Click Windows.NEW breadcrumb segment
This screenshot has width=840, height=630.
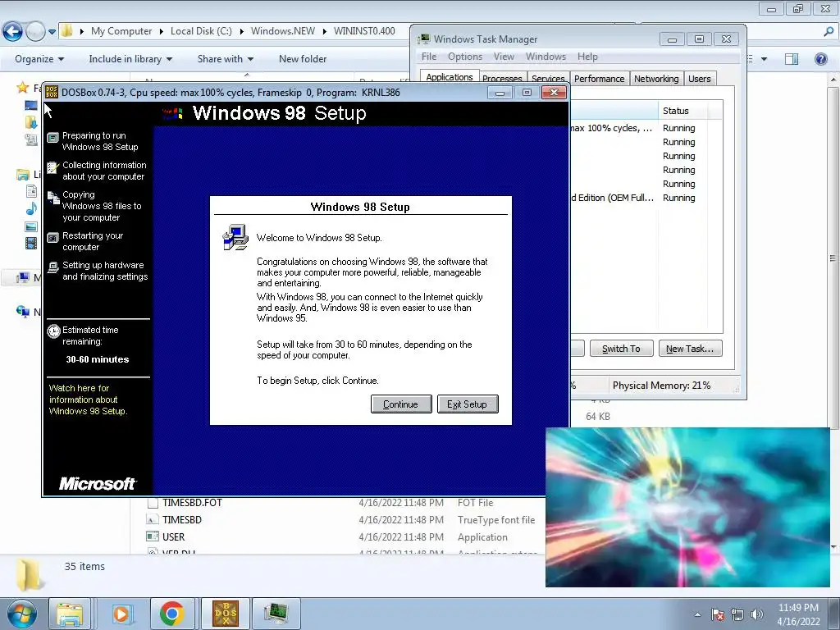coord(283,31)
